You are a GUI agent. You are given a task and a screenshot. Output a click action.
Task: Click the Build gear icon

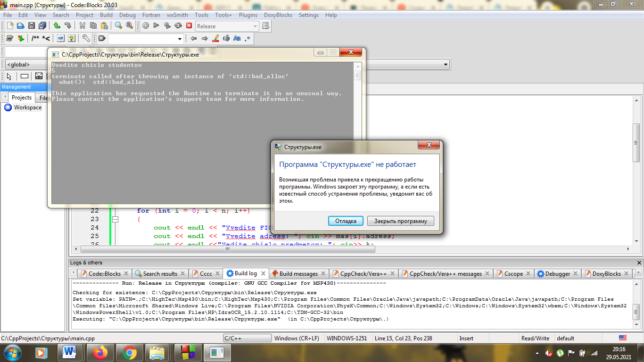pos(145,26)
